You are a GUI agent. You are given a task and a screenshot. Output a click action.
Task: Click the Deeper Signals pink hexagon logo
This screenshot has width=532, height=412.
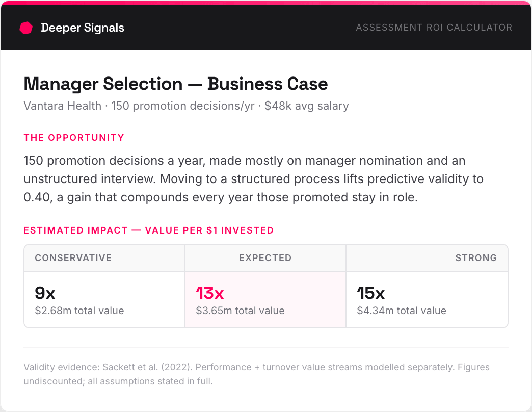click(x=26, y=28)
